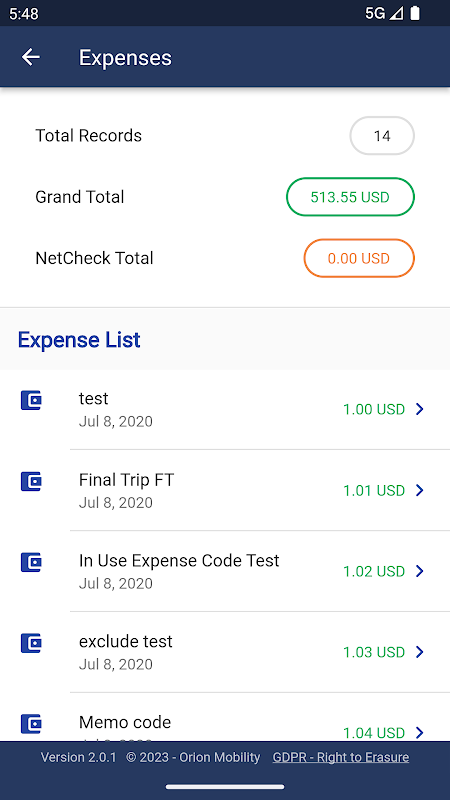Viewport: 450px width, 800px height.
Task: Go back using the arrow icon
Action: click(31, 57)
